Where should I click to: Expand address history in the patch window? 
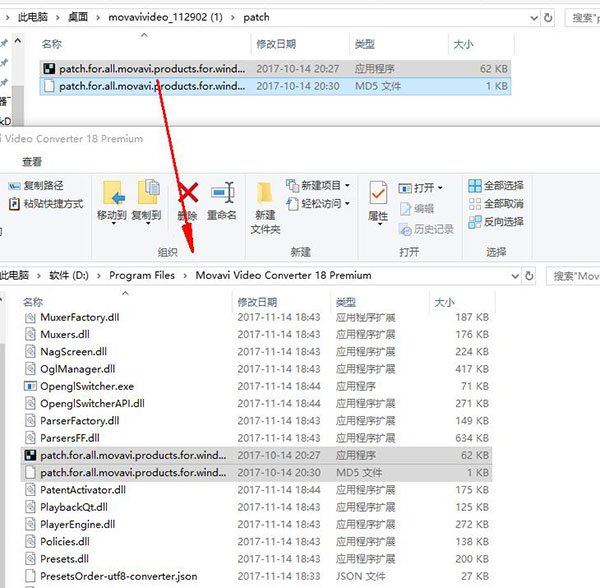[x=534, y=18]
